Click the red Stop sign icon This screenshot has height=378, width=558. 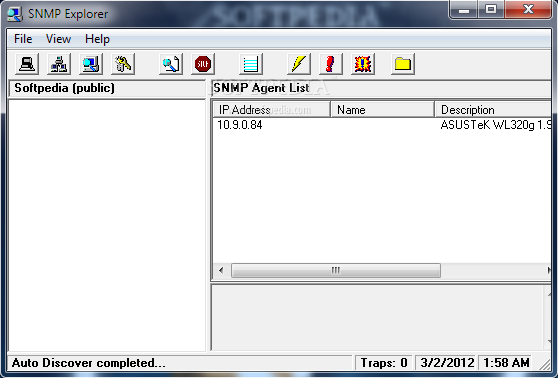click(203, 64)
